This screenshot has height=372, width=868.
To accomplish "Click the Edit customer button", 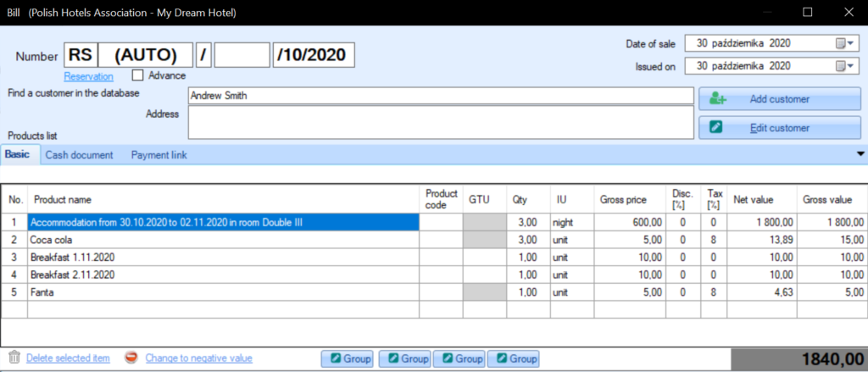I will [780, 128].
